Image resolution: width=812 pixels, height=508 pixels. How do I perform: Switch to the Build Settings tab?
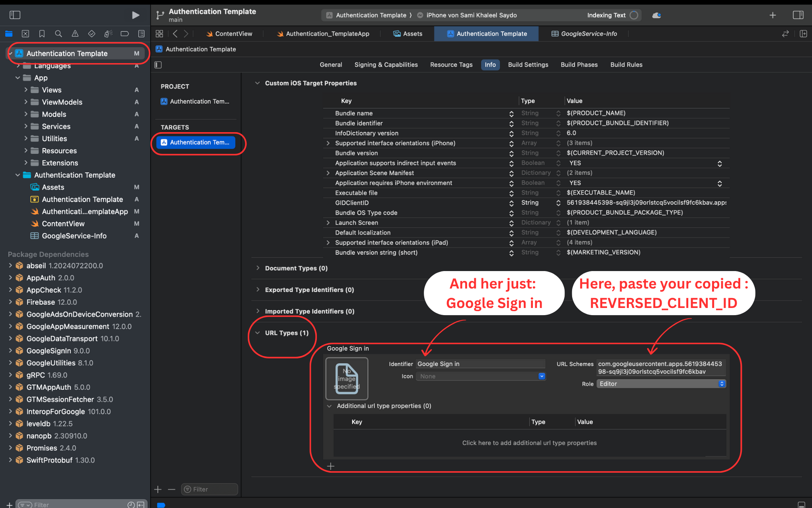[x=528, y=65]
